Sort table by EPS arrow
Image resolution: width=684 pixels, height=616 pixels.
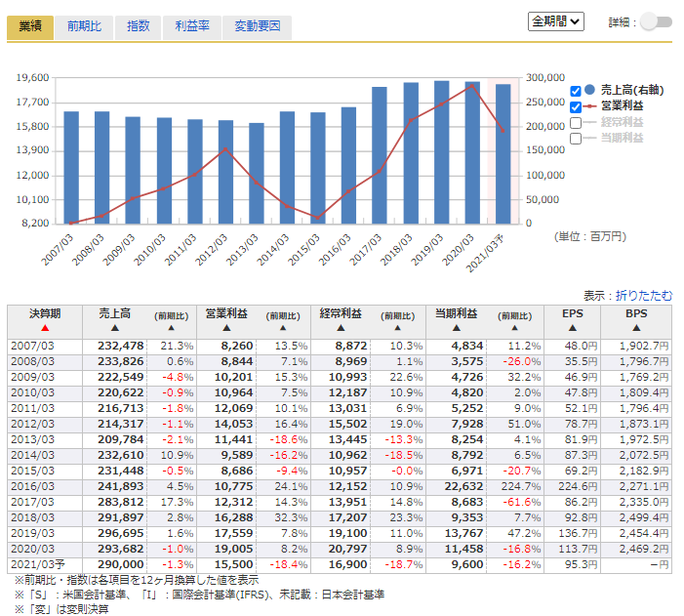click(x=573, y=330)
